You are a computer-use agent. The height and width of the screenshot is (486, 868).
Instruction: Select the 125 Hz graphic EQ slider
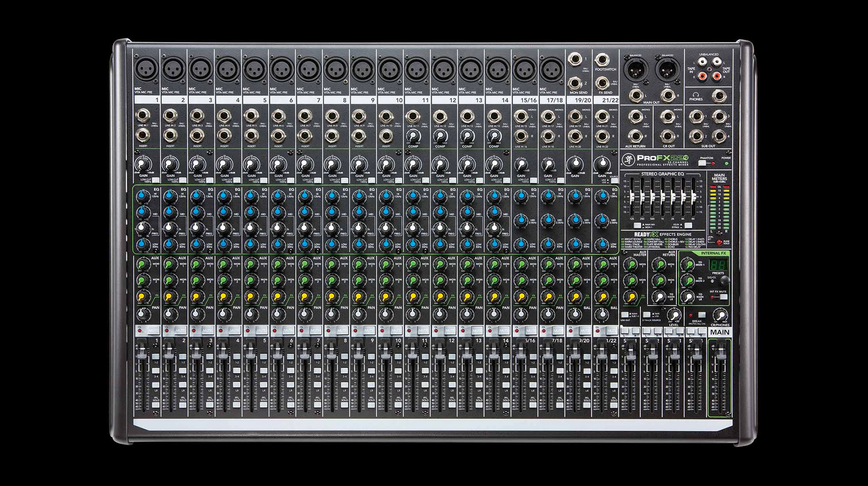point(632,198)
